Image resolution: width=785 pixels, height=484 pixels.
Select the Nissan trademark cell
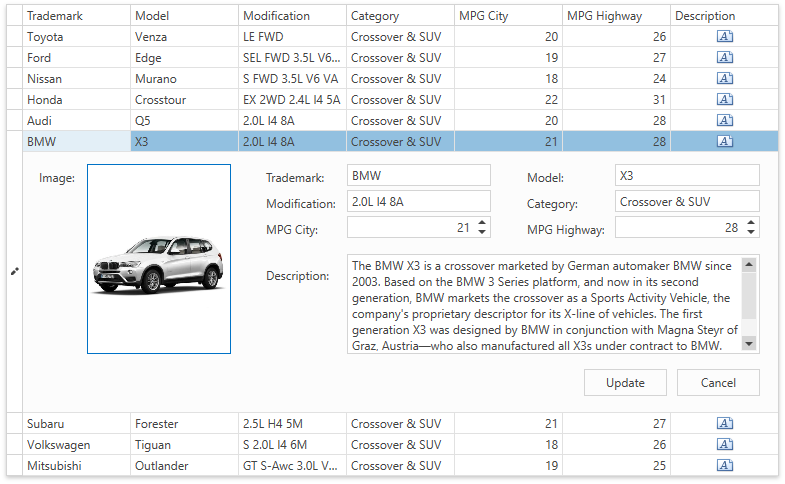coord(77,79)
